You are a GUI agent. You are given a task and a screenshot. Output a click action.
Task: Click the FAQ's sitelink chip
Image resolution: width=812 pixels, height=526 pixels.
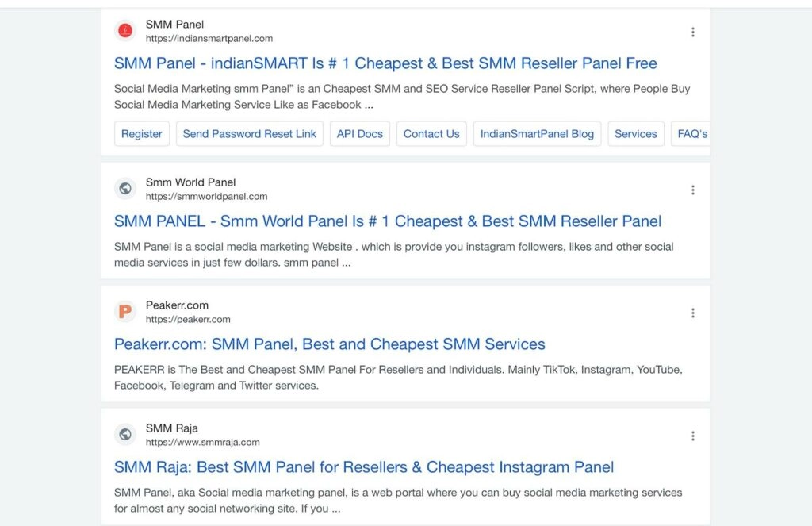pyautogui.click(x=691, y=134)
